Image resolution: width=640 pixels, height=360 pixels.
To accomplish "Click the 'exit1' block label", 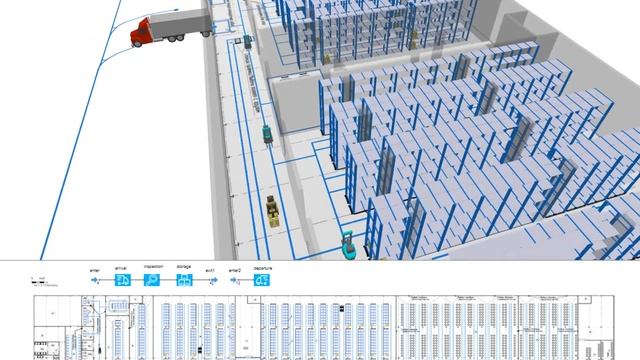I will (x=210, y=270).
